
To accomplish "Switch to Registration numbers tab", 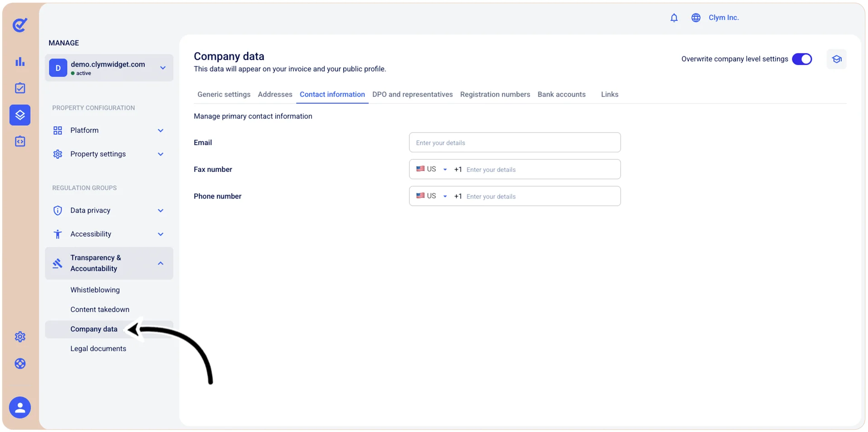I will [495, 95].
